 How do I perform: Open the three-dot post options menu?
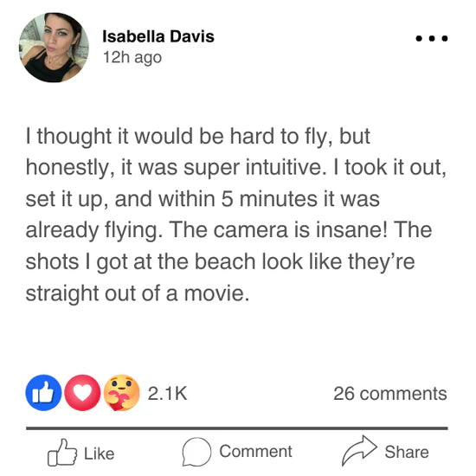(x=431, y=39)
